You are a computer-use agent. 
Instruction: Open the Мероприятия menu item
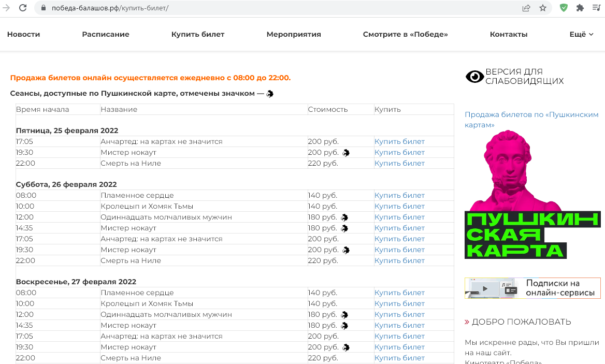pyautogui.click(x=294, y=34)
